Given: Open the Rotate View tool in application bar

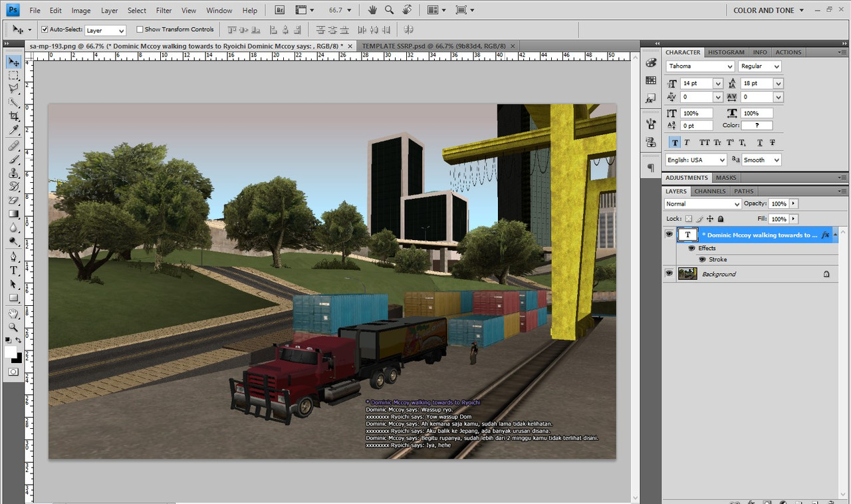Looking at the screenshot, I should click(407, 10).
